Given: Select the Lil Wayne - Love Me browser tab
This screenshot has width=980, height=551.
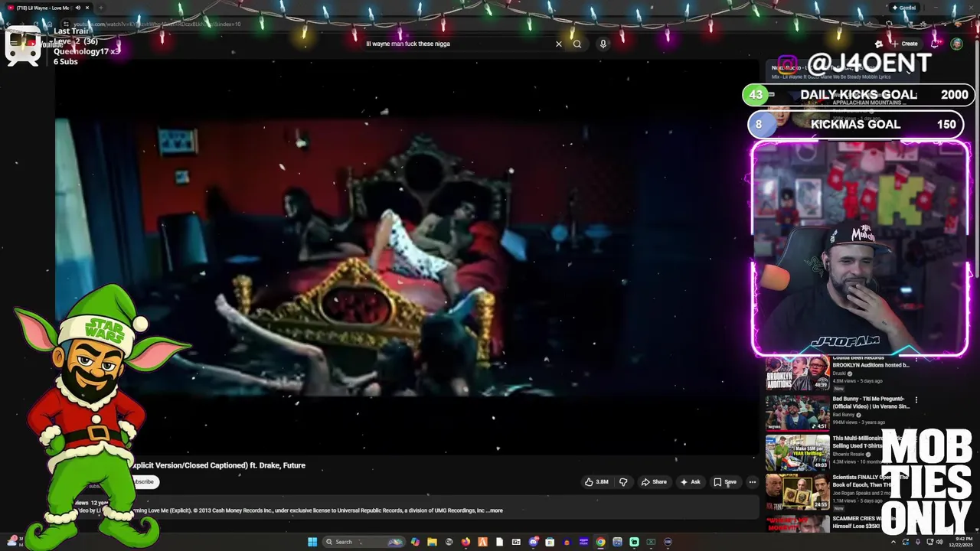Looking at the screenshot, I should pyautogui.click(x=47, y=8).
